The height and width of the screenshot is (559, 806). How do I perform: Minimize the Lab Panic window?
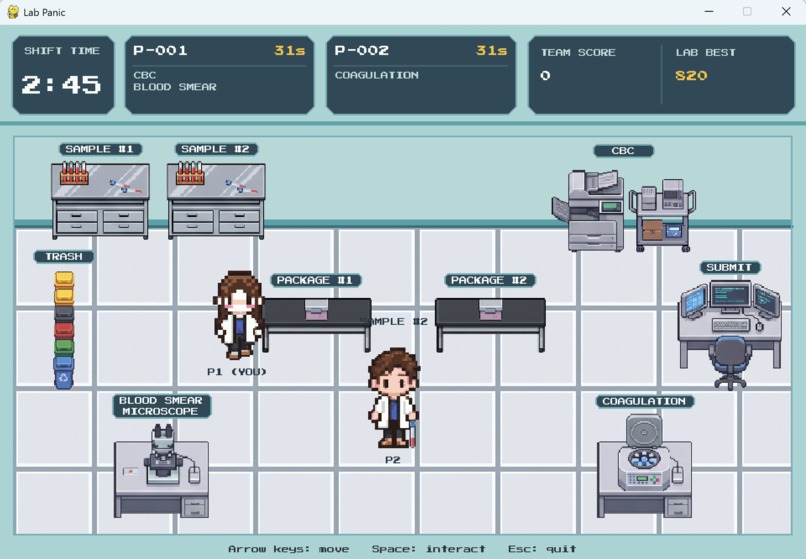coord(709,12)
